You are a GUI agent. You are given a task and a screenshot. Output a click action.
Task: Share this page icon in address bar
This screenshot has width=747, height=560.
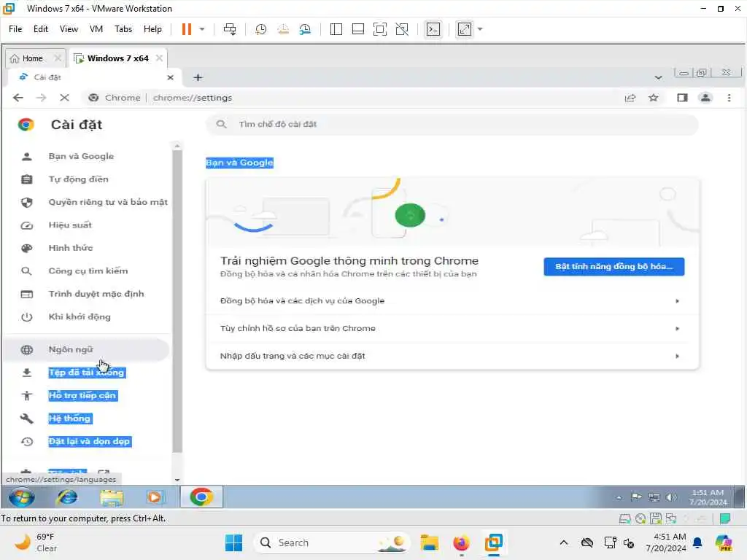[630, 98]
